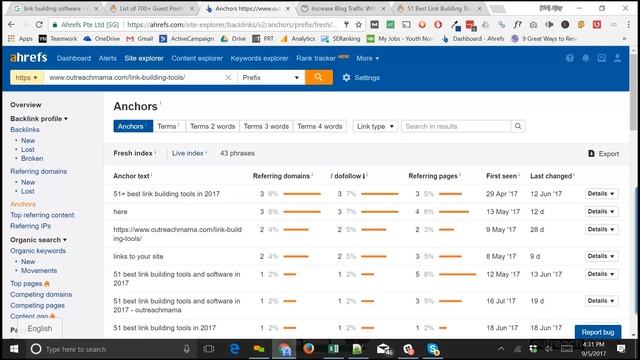This screenshot has height=360, width=640.
Task: Open Ahrefs notifications bell icon
Action: tap(586, 58)
